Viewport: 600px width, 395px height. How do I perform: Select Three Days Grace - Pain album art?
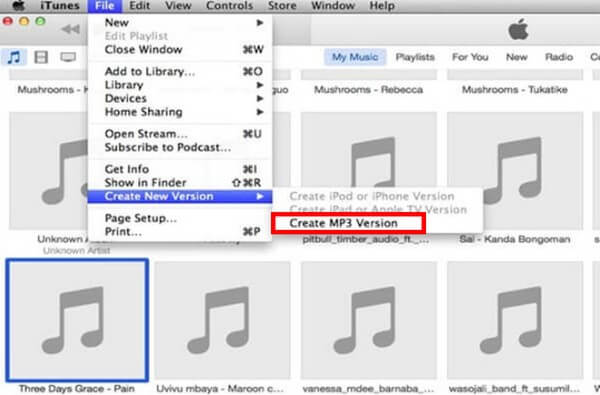pos(77,320)
